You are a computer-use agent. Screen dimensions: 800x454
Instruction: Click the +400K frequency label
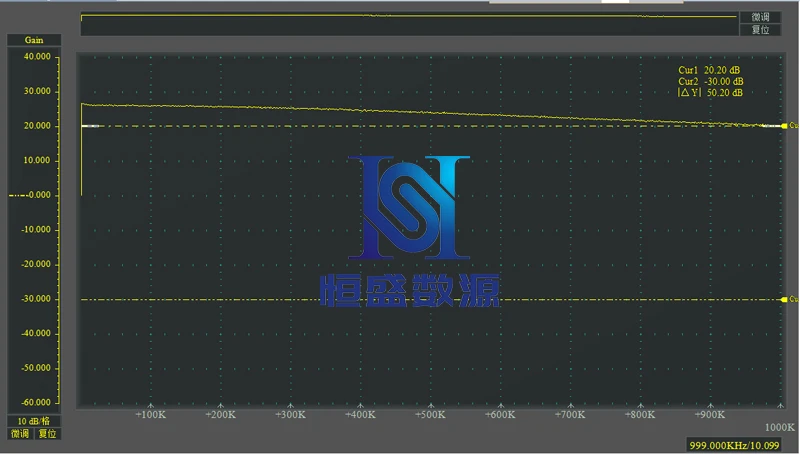360,415
